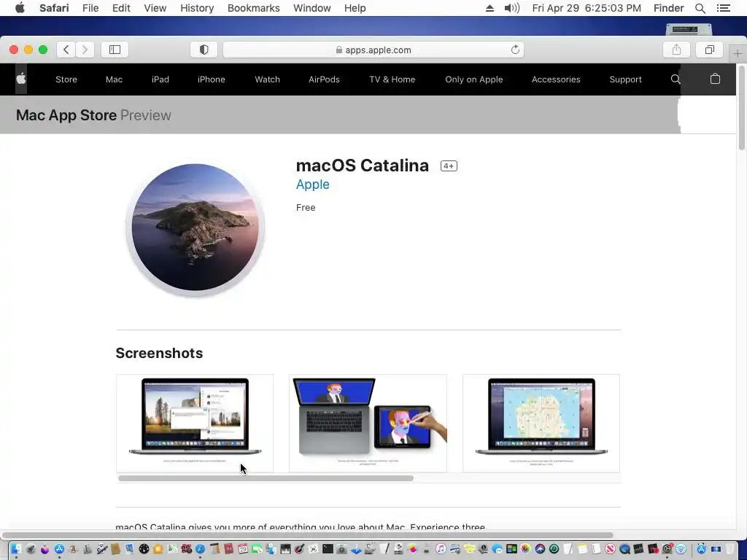747x560 pixels.
Task: Open the File menu
Action: pos(90,8)
